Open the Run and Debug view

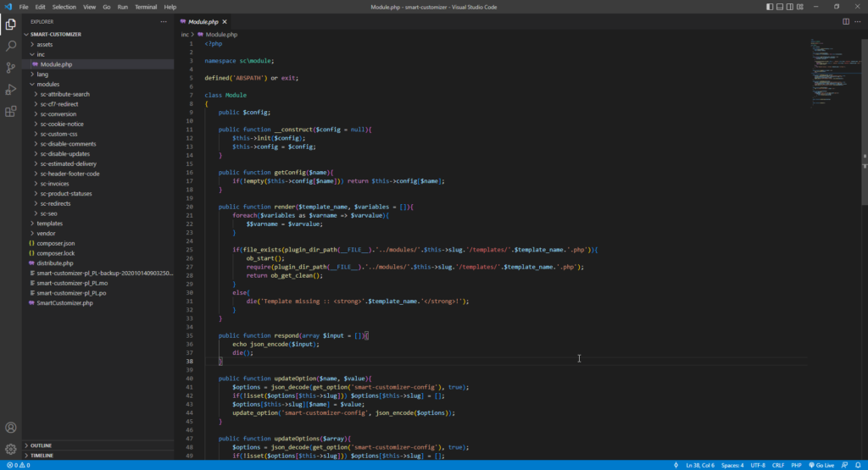coord(10,90)
